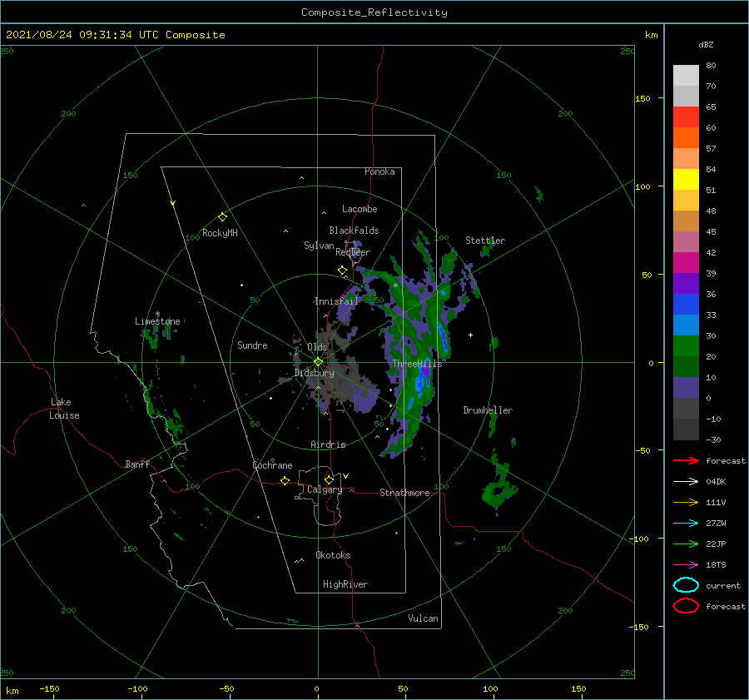Click the Innisfail town label
Screen dimensions: 749x700
336,301
